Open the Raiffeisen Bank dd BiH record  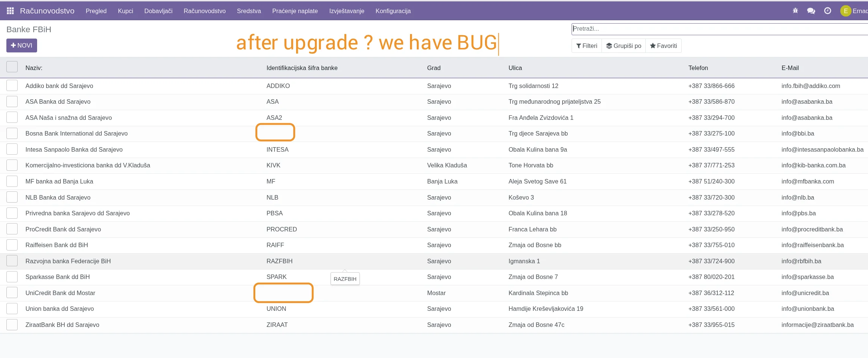point(57,245)
